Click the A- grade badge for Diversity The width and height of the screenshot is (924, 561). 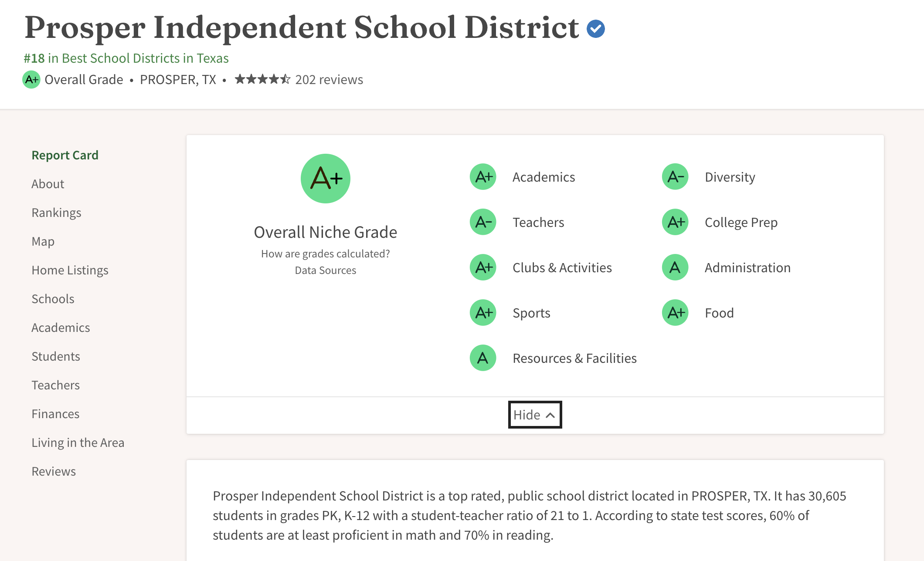(675, 177)
